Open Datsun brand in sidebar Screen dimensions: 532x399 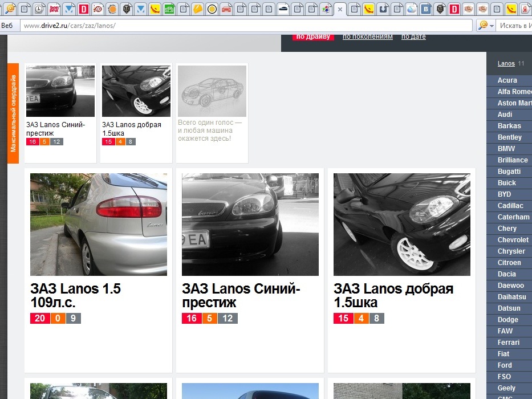(x=509, y=308)
